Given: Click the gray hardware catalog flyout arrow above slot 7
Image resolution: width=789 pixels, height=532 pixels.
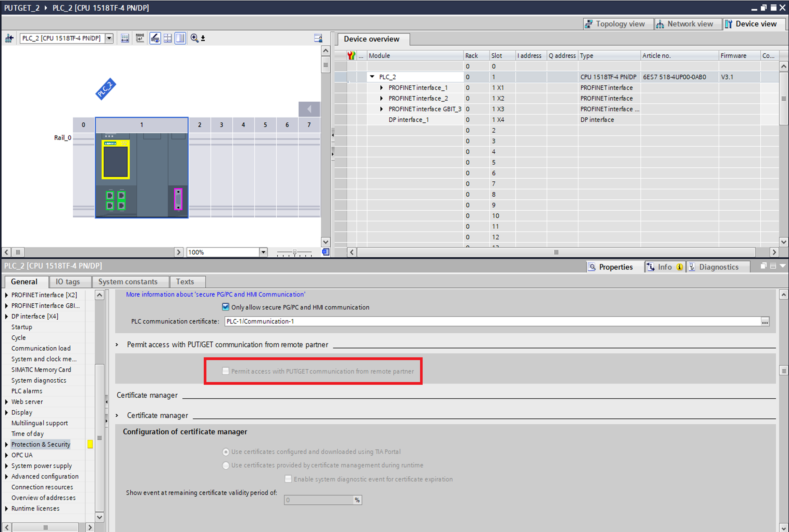Looking at the screenshot, I should click(x=309, y=109).
